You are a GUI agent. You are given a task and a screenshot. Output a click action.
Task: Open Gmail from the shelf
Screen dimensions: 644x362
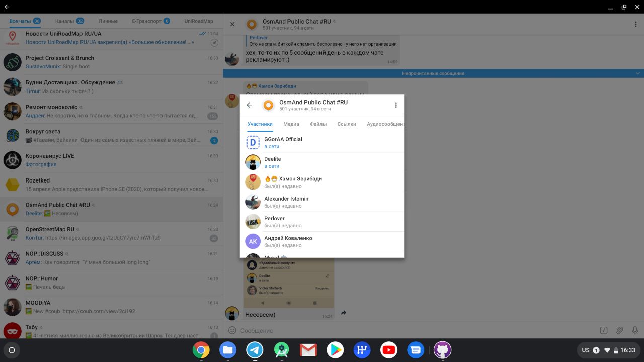click(308, 350)
